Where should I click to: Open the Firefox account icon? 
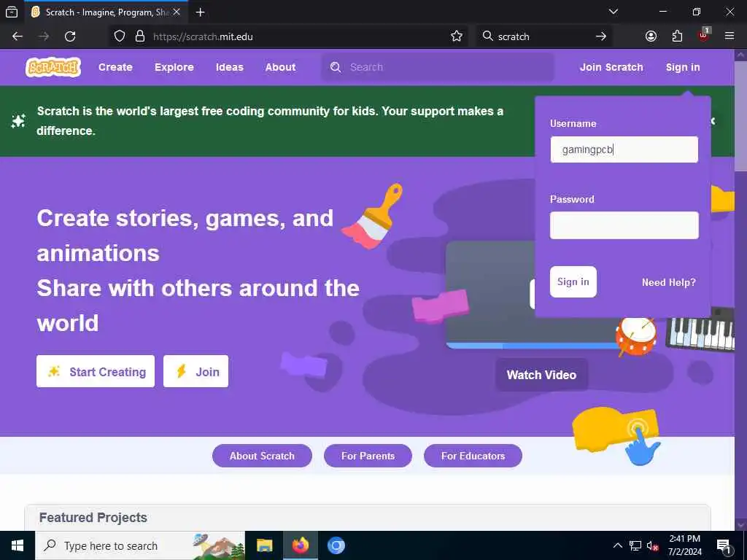pos(651,36)
